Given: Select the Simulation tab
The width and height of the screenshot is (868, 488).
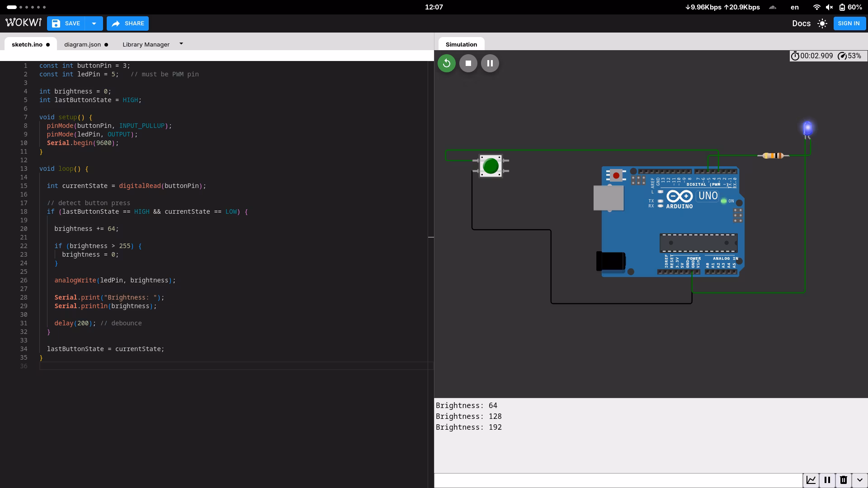Looking at the screenshot, I should pyautogui.click(x=461, y=44).
